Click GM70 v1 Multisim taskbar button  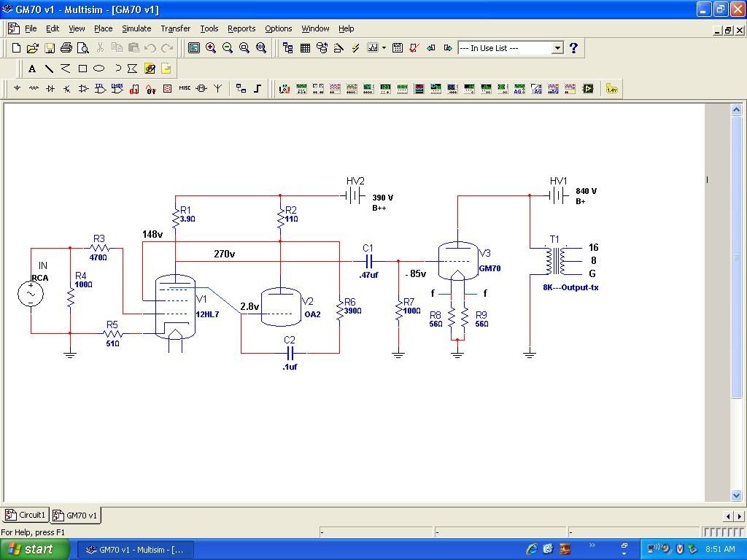136,550
